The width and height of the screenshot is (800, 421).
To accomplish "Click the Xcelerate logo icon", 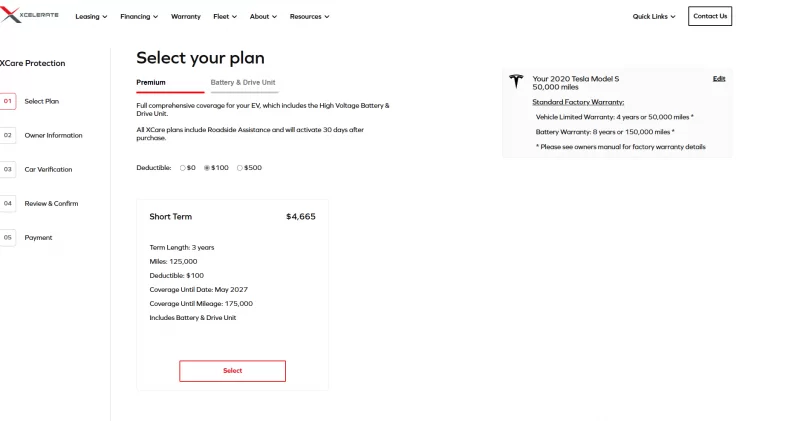I will pyautogui.click(x=9, y=16).
